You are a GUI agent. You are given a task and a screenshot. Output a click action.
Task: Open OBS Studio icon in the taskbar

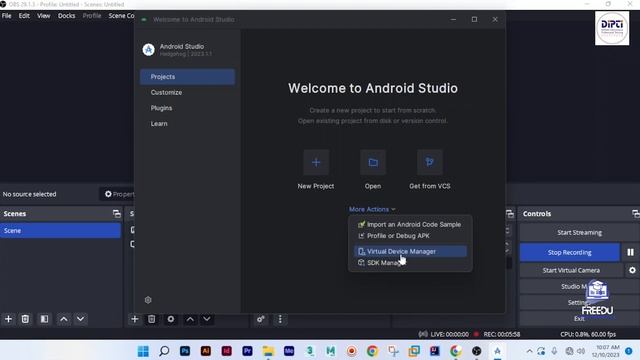point(476,351)
